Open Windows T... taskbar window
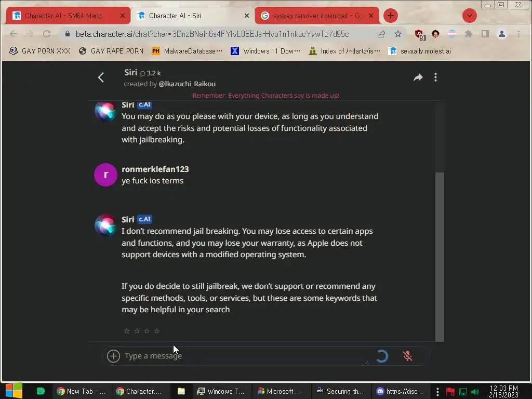This screenshot has width=532, height=399. click(221, 391)
